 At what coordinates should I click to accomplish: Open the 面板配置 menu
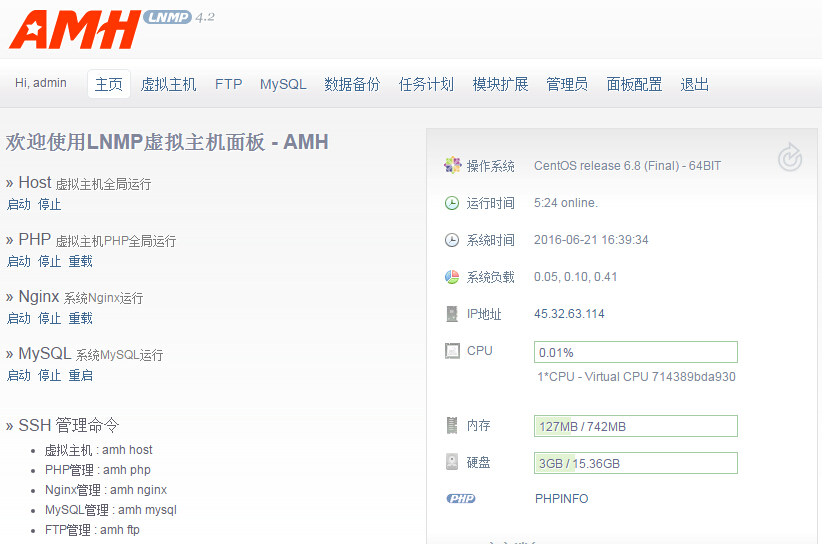click(634, 84)
